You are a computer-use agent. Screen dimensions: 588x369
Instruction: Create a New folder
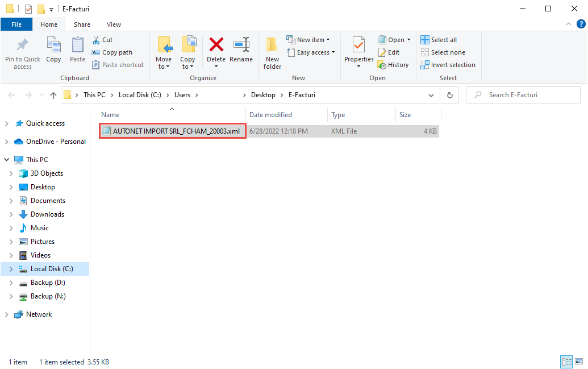[272, 53]
